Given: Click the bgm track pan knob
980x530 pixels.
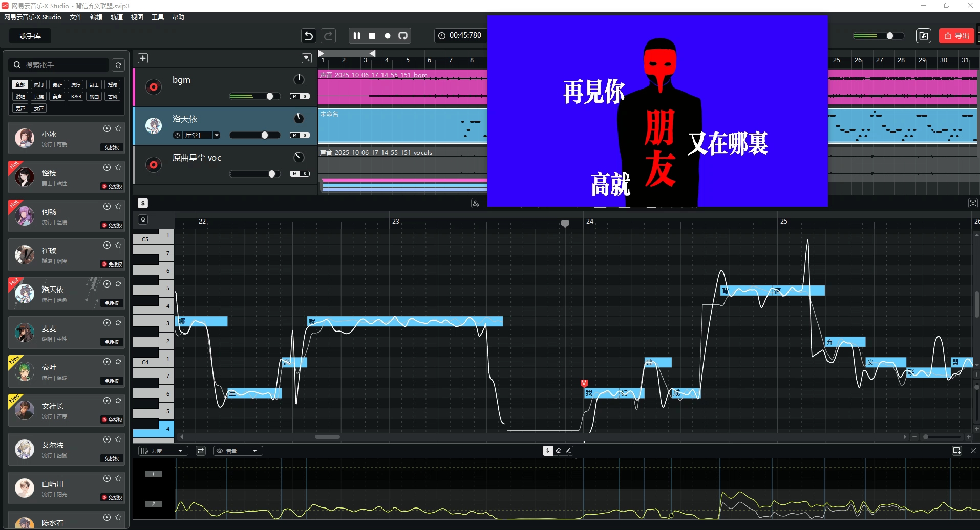Looking at the screenshot, I should tap(299, 79).
